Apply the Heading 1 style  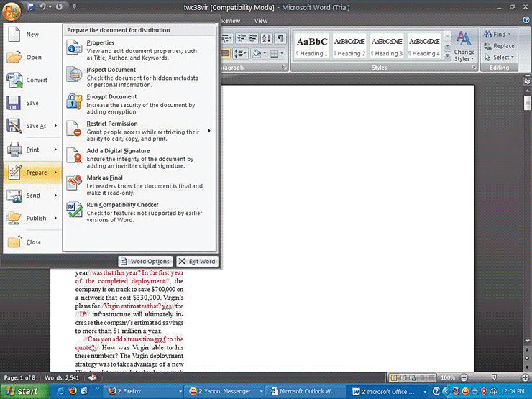pyautogui.click(x=312, y=46)
